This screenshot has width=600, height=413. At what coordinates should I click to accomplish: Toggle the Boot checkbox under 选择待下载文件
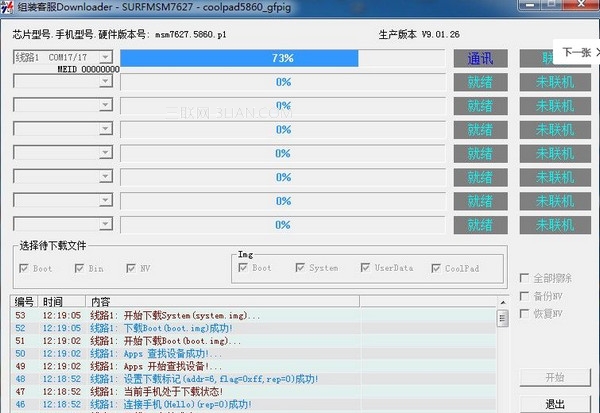pyautogui.click(x=24, y=268)
